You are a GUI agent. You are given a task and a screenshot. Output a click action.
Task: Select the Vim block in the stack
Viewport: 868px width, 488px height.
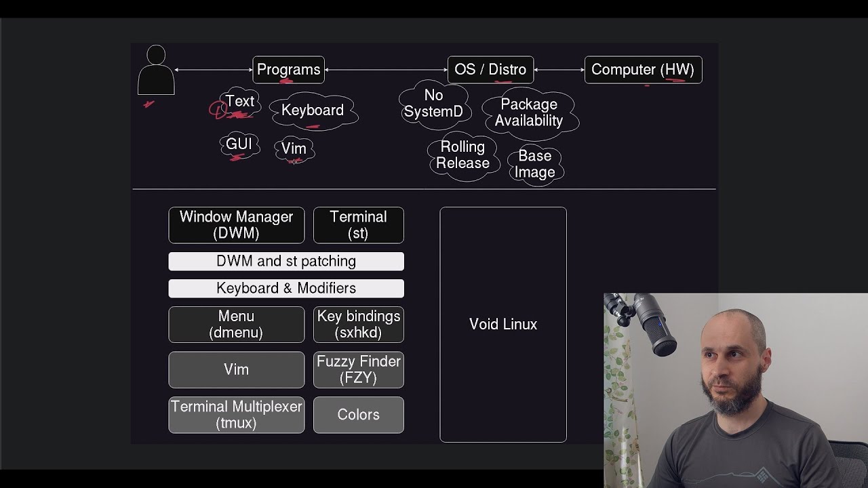237,369
